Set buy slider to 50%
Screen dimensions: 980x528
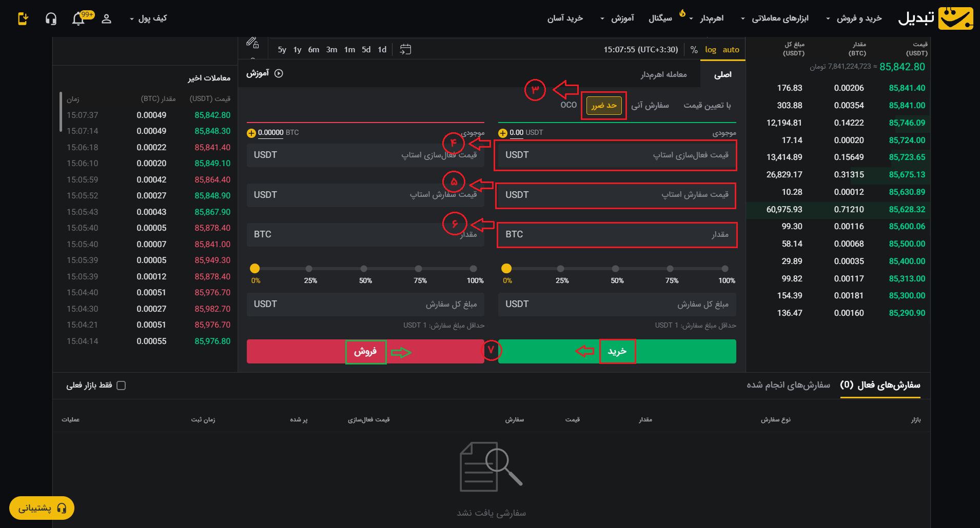pos(615,269)
